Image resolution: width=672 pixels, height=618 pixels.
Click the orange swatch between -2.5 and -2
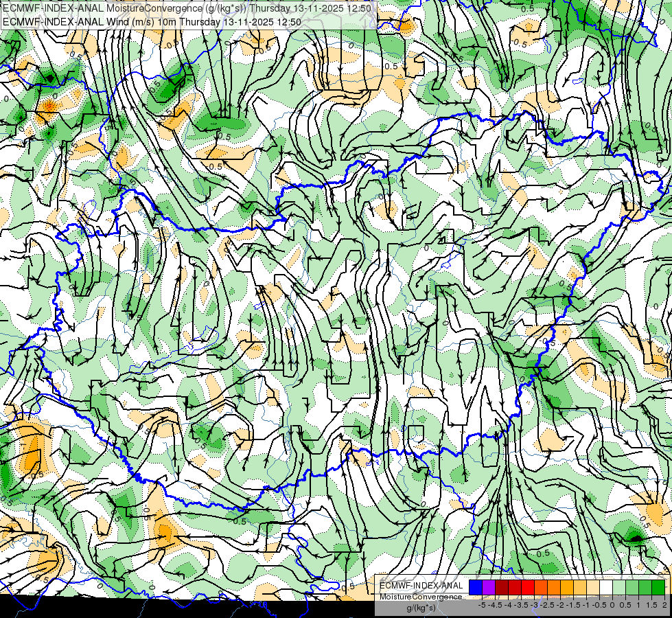coord(554,587)
